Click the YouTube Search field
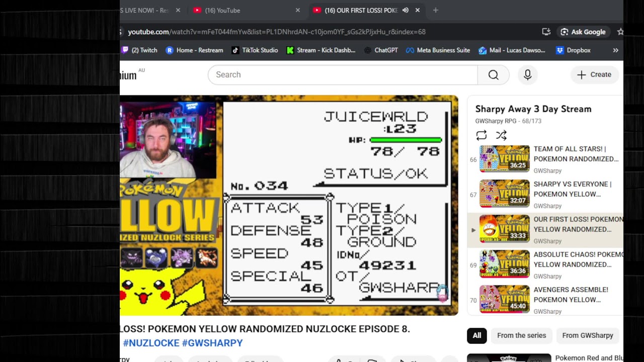 (x=343, y=74)
